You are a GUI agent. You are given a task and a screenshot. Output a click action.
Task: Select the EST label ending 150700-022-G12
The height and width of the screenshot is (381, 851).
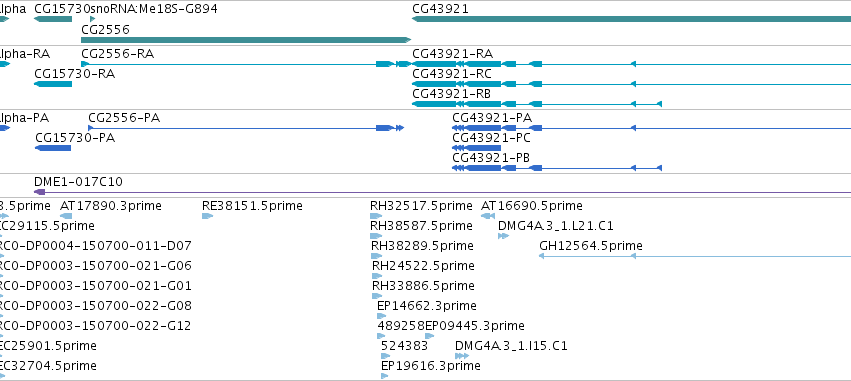coord(96,326)
